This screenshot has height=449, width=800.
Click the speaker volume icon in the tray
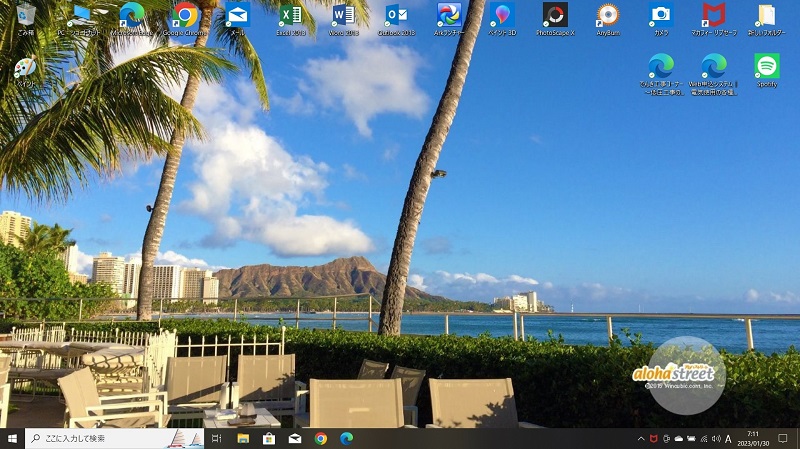(715, 439)
